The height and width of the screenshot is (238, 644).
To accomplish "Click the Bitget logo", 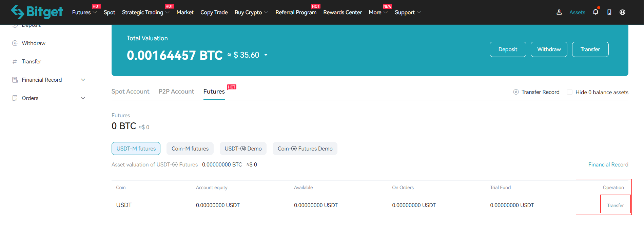I will point(37,12).
